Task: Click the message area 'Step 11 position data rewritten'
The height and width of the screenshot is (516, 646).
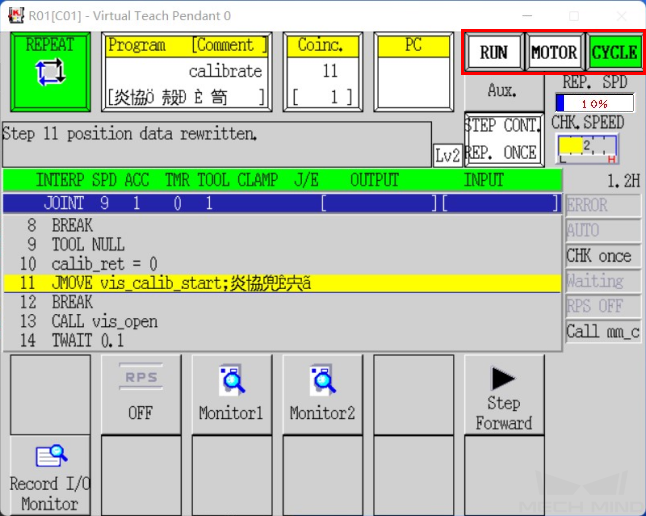Action: click(217, 144)
